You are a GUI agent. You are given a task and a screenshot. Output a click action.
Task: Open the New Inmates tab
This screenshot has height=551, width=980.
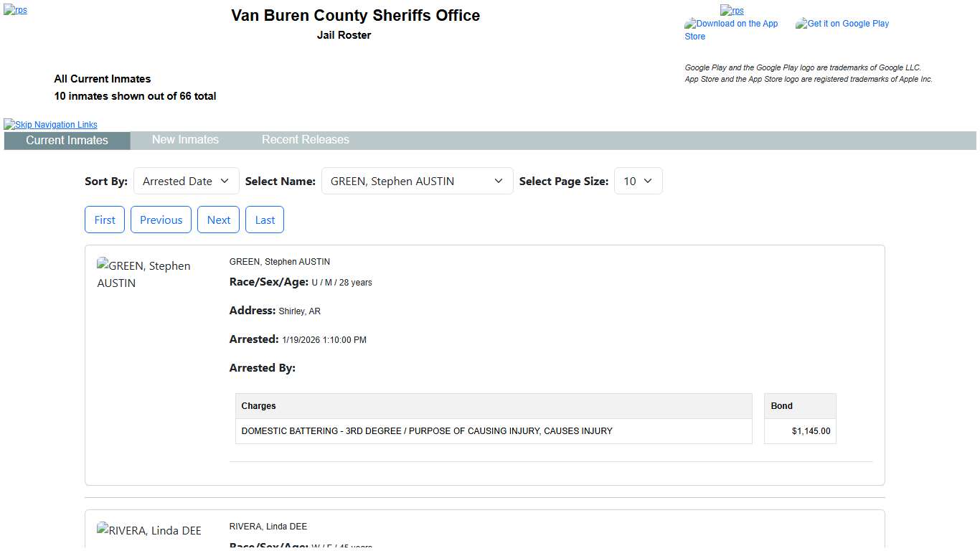pos(185,140)
